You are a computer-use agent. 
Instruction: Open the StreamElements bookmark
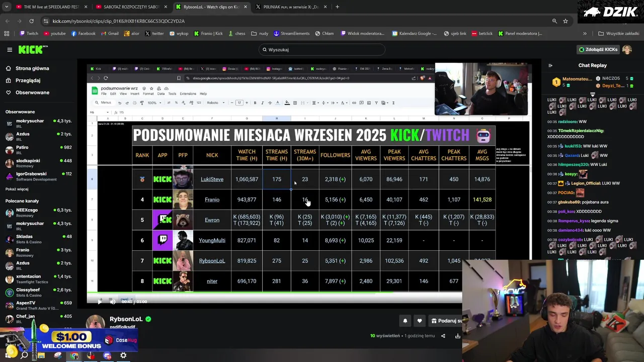tap(292, 34)
